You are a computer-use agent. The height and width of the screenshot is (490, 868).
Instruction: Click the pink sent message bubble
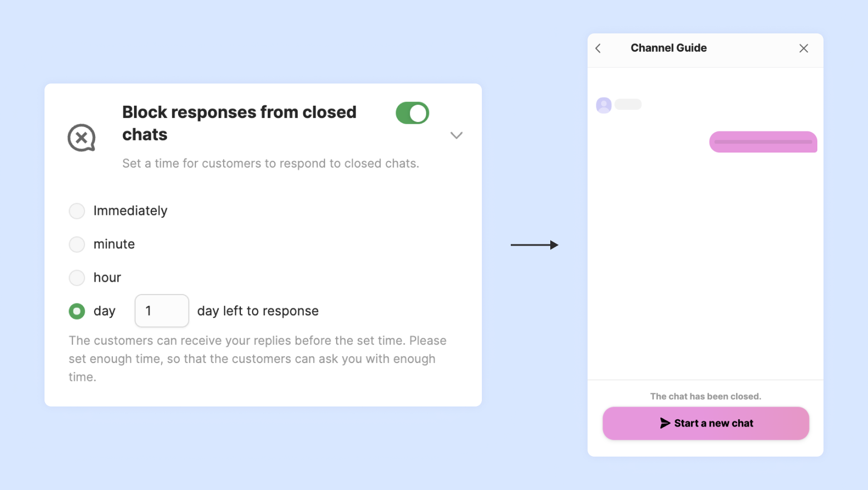[763, 142]
